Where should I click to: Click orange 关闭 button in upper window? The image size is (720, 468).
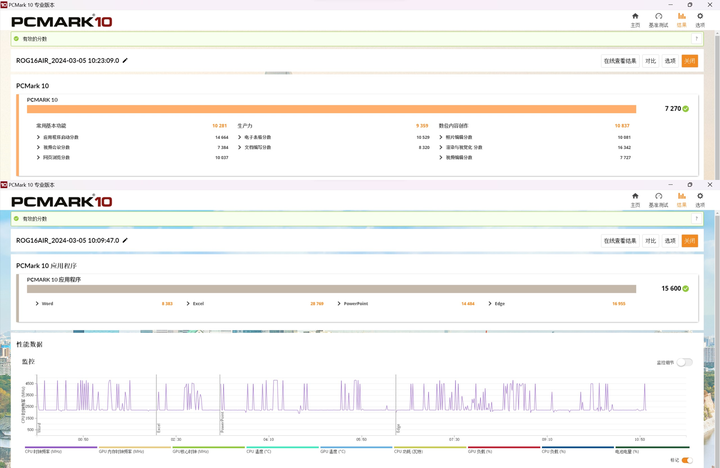690,61
